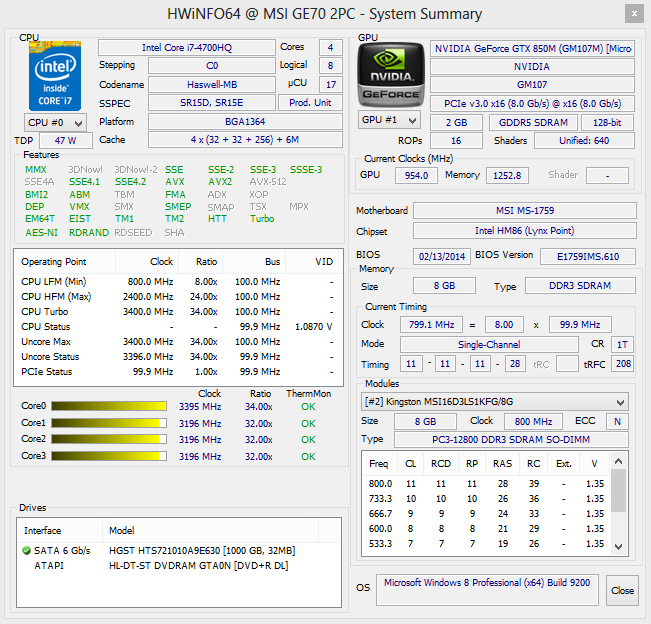651x624 pixels.
Task: Select the HL-DT-ST DVDRAM GTA0N drive row
Action: pos(179,565)
